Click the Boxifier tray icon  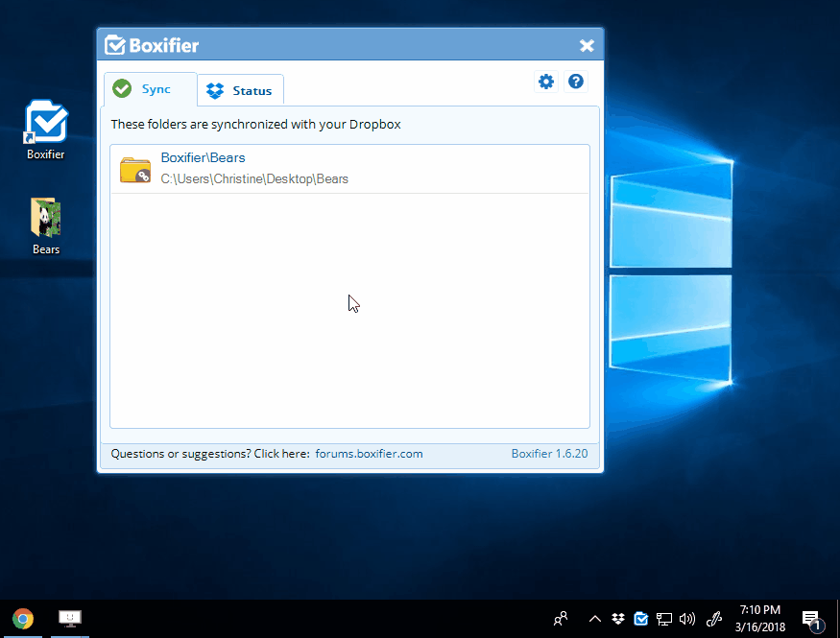point(640,619)
